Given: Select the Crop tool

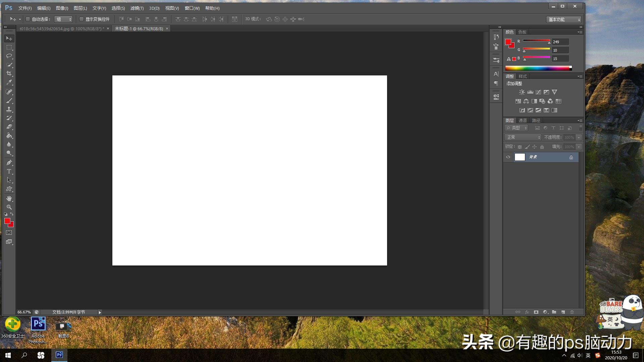Looking at the screenshot, I should click(9, 73).
